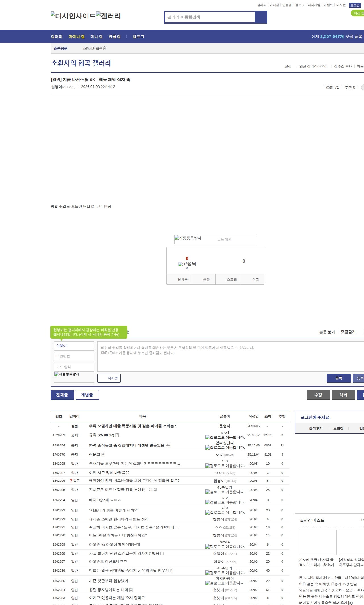Open the survey post 주류 모델하면 매출 폭등시킬 것 같은 아이돌 스타는?
Viewport: 364px width, 605px height.
[133, 426]
